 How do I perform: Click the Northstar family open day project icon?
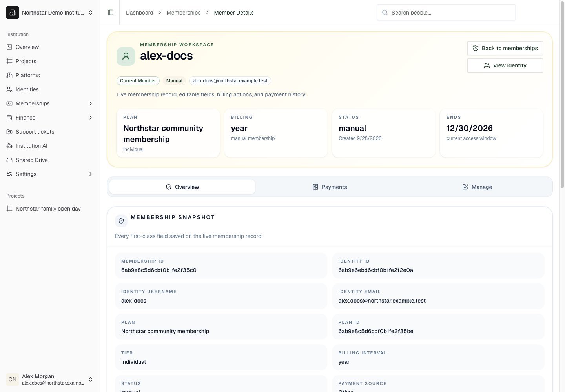pyautogui.click(x=9, y=209)
